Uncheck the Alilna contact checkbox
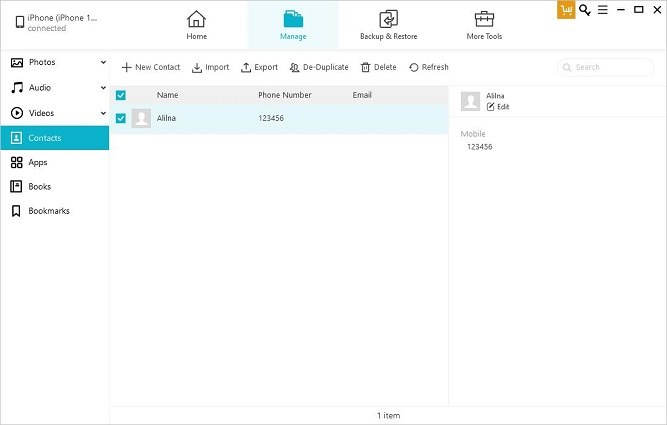 (x=121, y=118)
